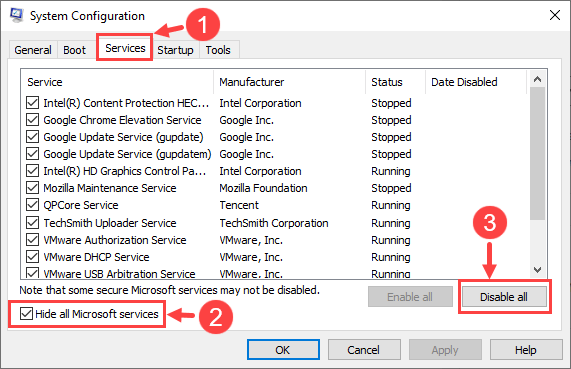571x369 pixels.
Task: Uncheck VMware DHCP Service checkbox
Action: click(32, 257)
